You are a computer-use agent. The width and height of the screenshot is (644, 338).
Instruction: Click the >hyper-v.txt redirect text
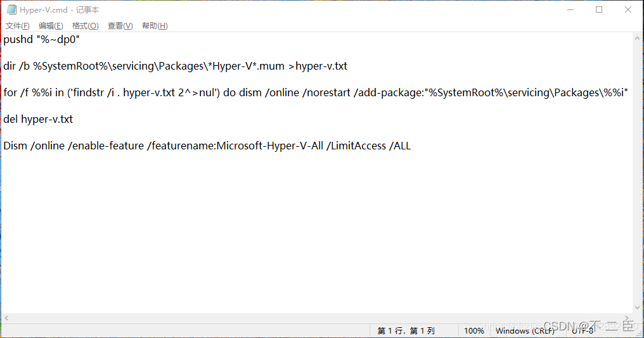tap(318, 66)
